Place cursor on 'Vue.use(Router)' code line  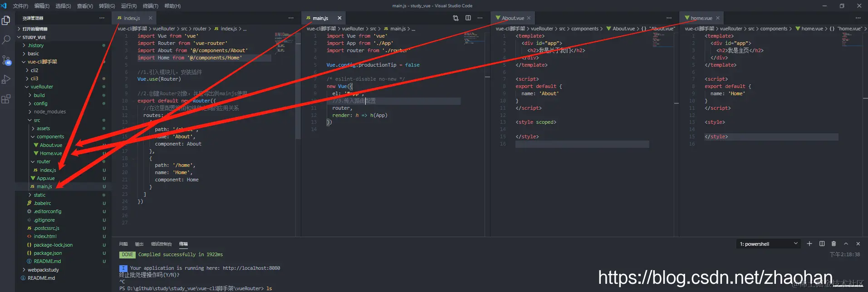(159, 79)
